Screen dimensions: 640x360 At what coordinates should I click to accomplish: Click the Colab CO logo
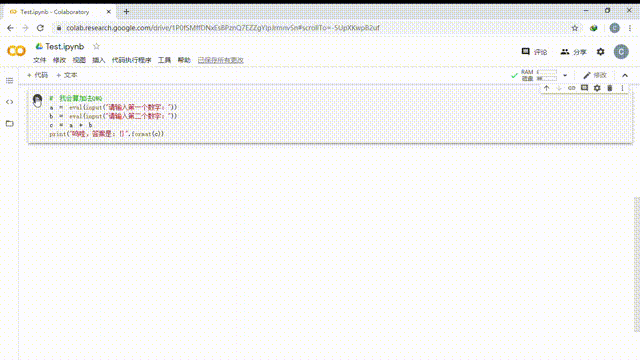(x=16, y=51)
